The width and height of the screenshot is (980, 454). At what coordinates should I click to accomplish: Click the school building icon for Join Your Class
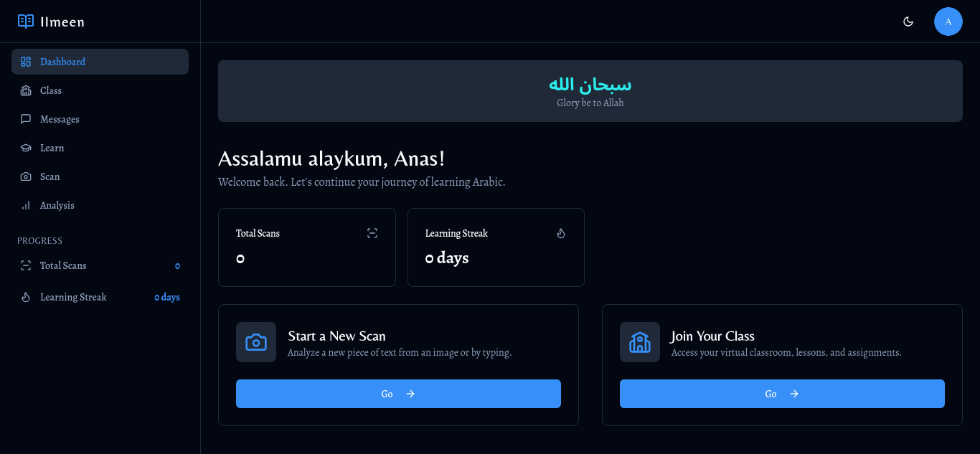[x=639, y=342]
